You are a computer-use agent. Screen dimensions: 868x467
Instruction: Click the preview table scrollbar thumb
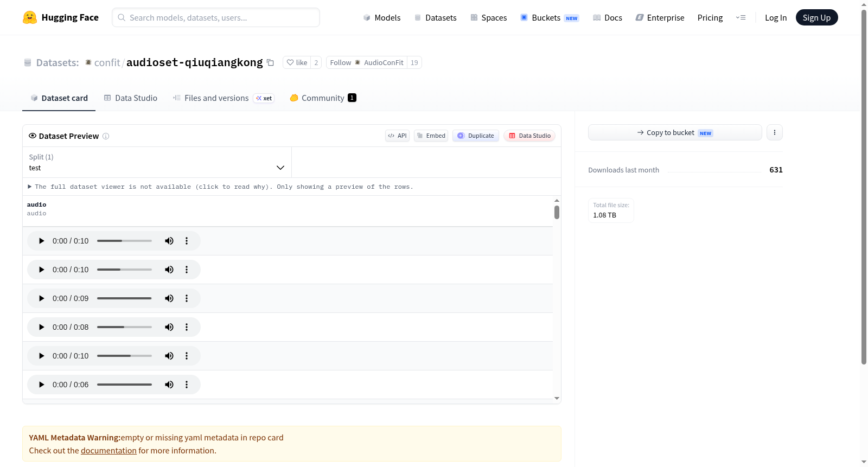(557, 212)
